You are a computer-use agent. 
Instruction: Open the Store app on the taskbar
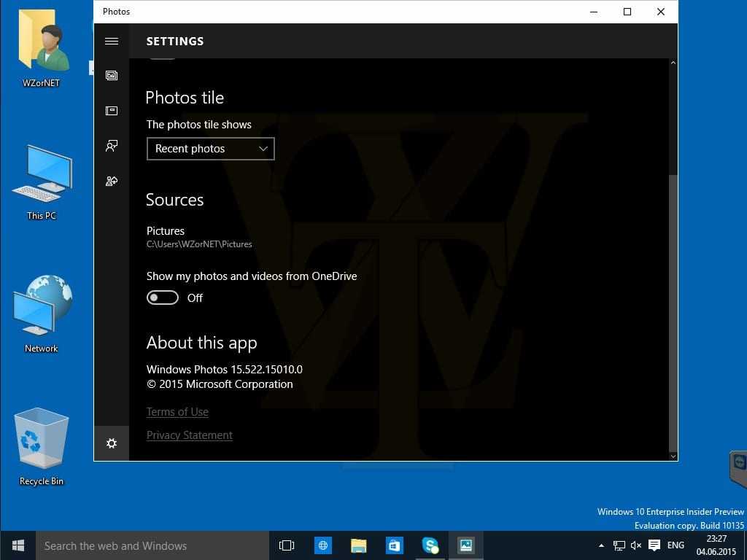(x=394, y=545)
